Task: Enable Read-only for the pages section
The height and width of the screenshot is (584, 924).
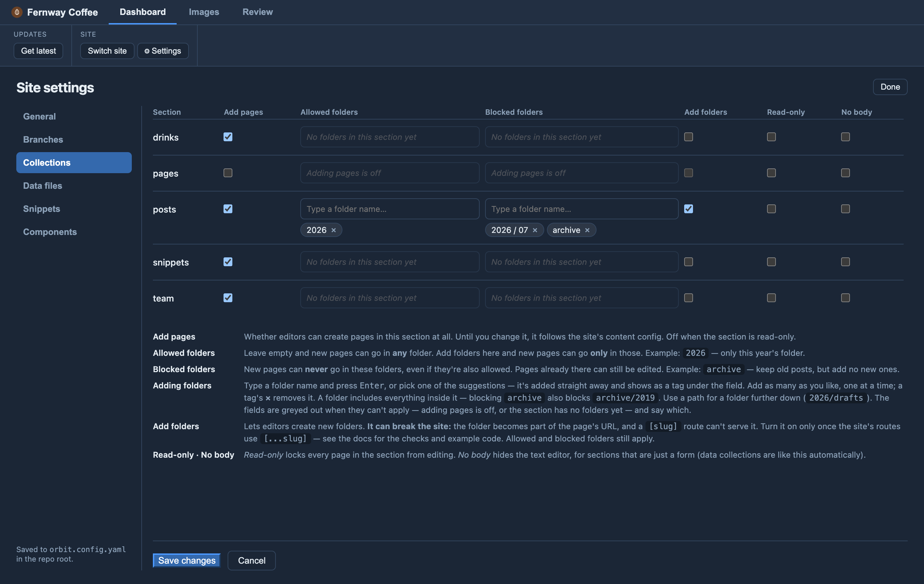Action: click(x=771, y=173)
